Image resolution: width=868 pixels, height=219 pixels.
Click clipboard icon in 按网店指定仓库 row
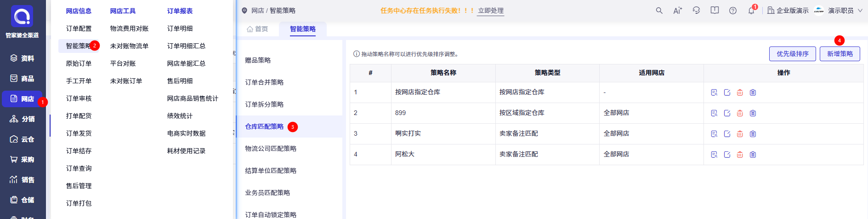tap(753, 92)
